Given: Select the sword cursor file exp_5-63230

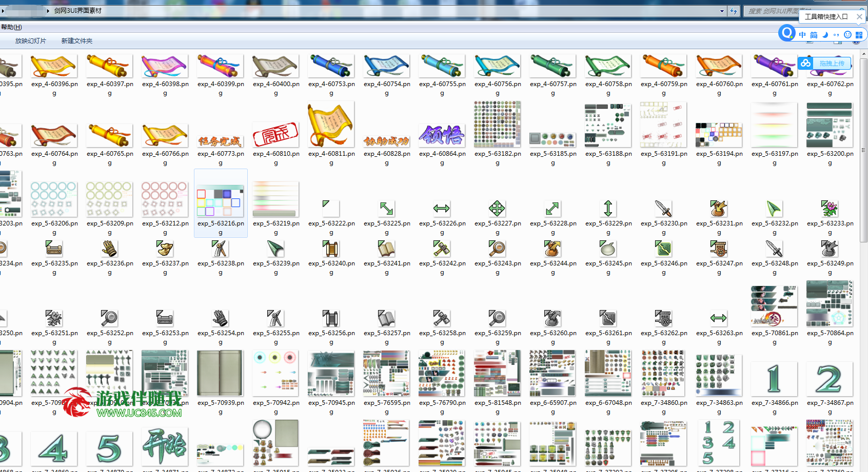Looking at the screenshot, I should pyautogui.click(x=663, y=208).
